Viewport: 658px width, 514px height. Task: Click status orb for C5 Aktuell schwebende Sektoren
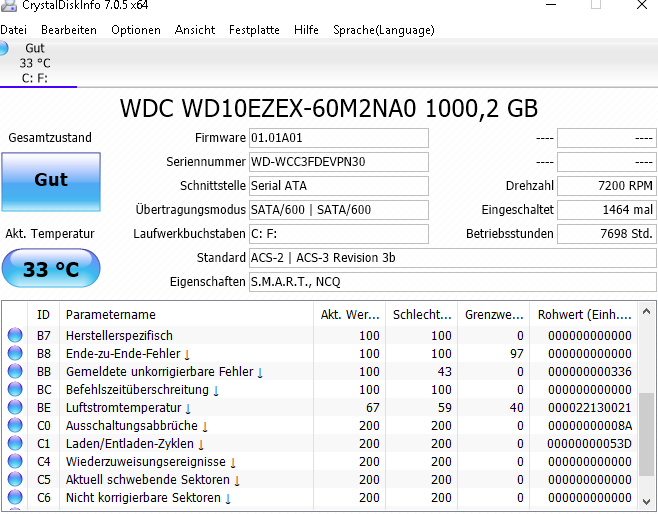click(x=15, y=480)
